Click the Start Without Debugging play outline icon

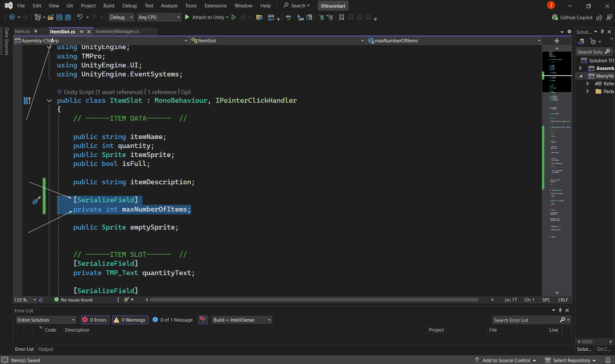(x=234, y=17)
